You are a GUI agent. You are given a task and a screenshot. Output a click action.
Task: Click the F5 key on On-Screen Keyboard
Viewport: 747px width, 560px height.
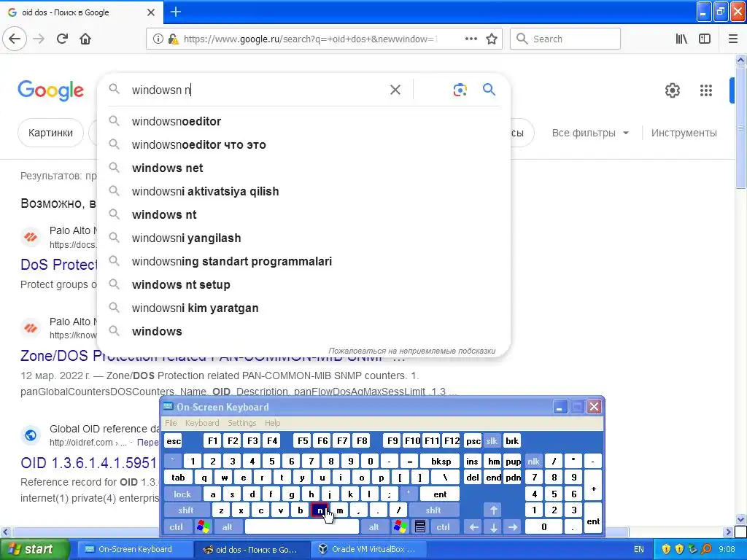(303, 441)
